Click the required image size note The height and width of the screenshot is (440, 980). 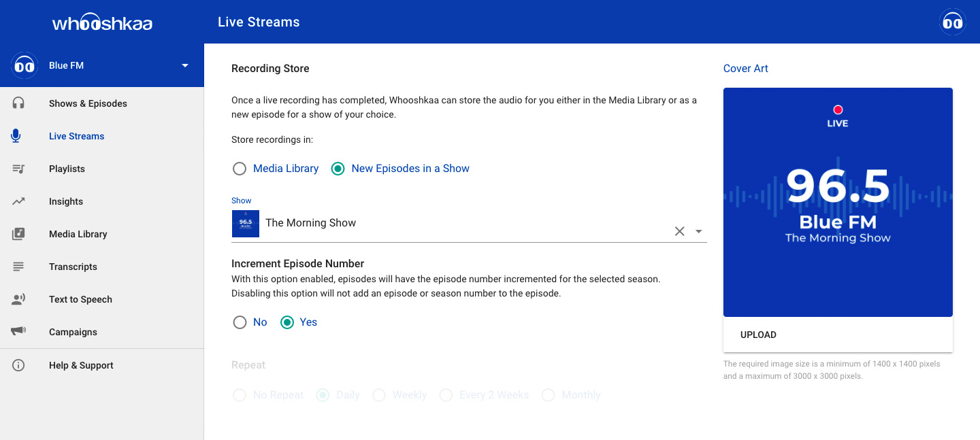click(x=832, y=370)
